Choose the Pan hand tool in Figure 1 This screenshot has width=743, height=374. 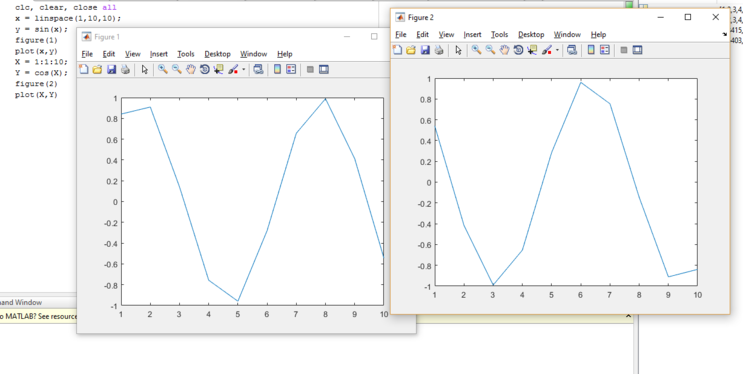pyautogui.click(x=190, y=70)
